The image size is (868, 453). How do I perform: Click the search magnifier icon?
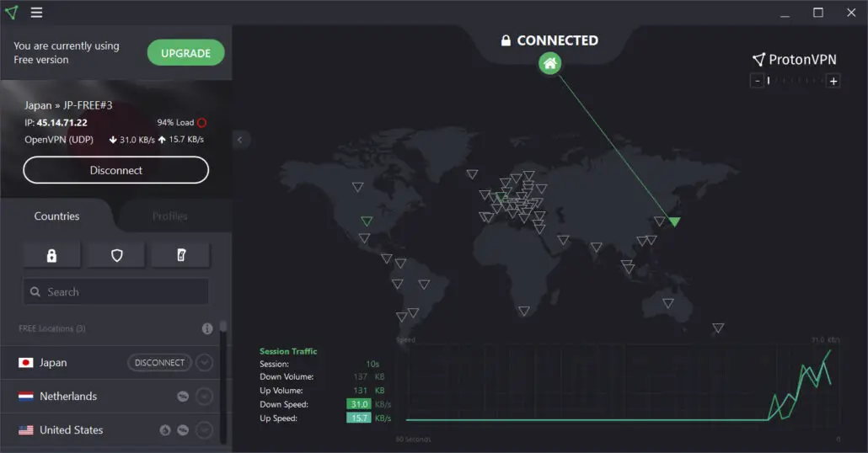tap(35, 291)
